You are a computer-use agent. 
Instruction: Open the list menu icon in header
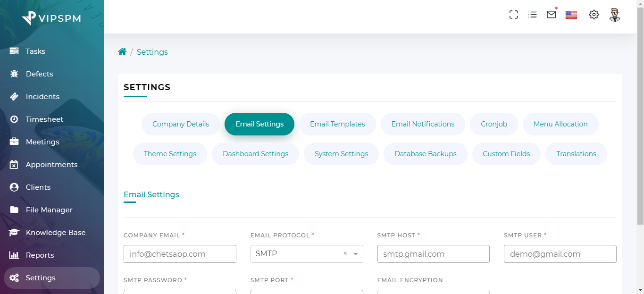(x=533, y=15)
